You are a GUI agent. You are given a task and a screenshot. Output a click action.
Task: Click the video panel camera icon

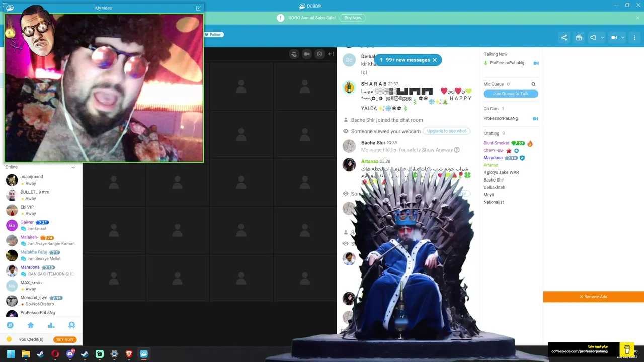[x=307, y=54]
